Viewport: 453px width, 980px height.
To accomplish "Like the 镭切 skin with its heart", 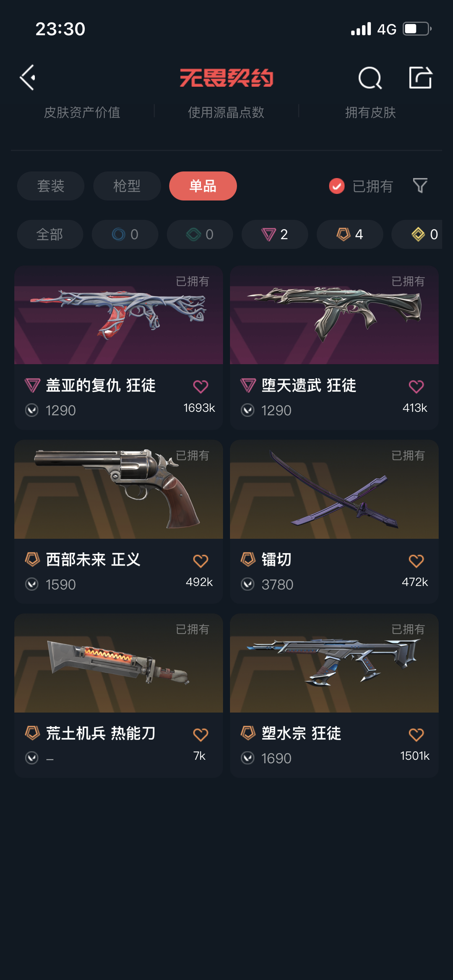I will (x=416, y=561).
